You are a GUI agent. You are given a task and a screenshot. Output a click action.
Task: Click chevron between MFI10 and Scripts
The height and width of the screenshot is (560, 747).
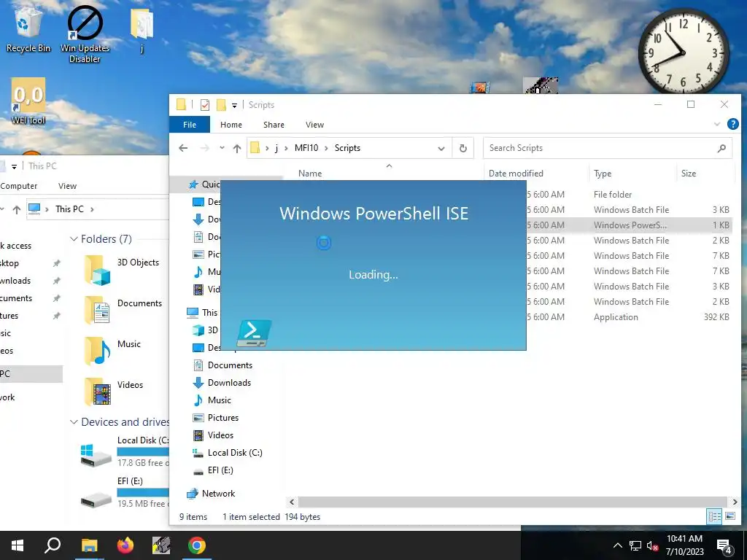click(x=326, y=148)
